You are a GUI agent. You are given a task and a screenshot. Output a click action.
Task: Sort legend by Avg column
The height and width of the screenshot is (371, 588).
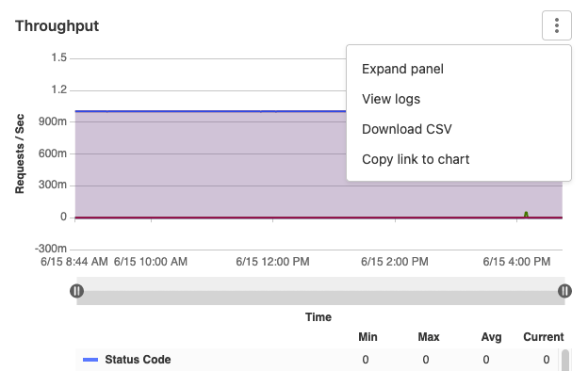tap(491, 337)
